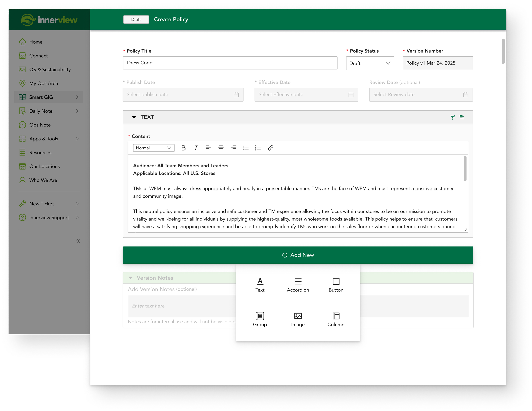Collapse the TEXT section triangle
The height and width of the screenshot is (411, 532).
pos(134,117)
